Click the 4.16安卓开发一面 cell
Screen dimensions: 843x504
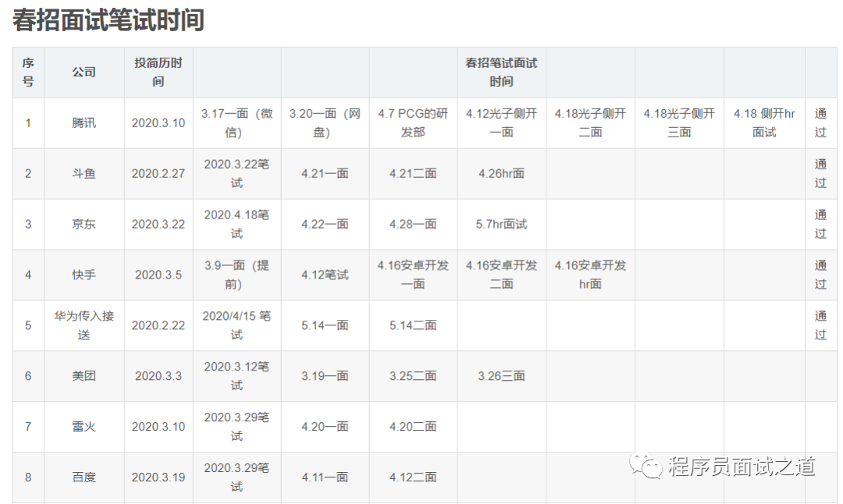click(x=413, y=275)
